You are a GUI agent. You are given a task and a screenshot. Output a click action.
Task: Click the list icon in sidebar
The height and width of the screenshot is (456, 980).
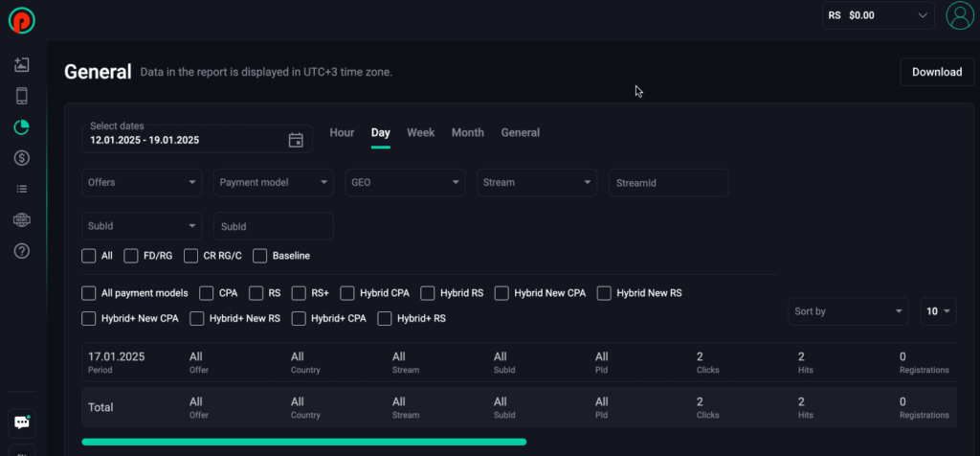pos(22,189)
